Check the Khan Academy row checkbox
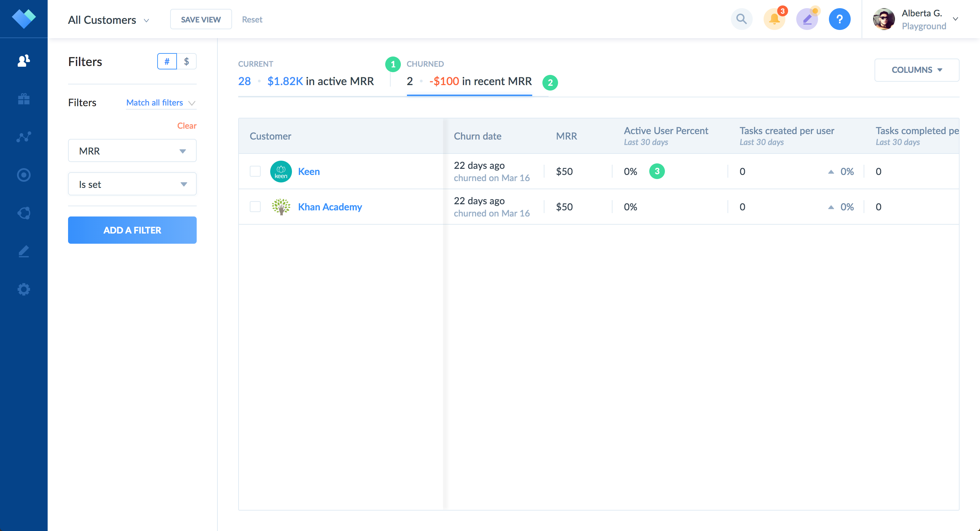980x531 pixels. (255, 207)
